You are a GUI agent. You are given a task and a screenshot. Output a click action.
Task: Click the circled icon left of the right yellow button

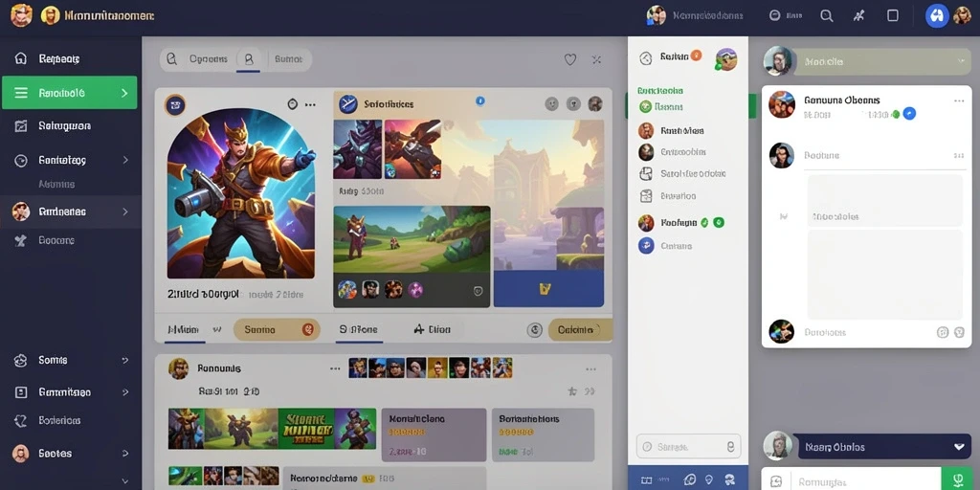click(x=534, y=330)
